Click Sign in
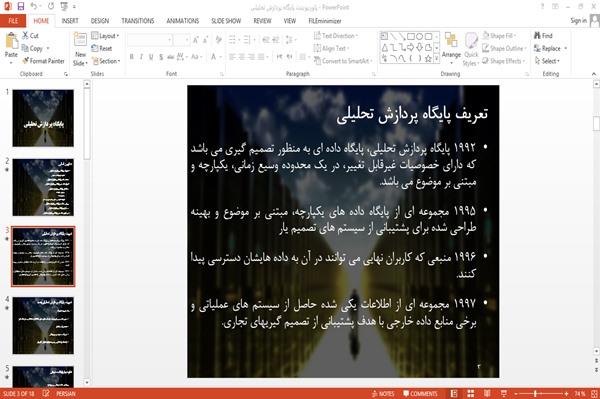 (578, 20)
